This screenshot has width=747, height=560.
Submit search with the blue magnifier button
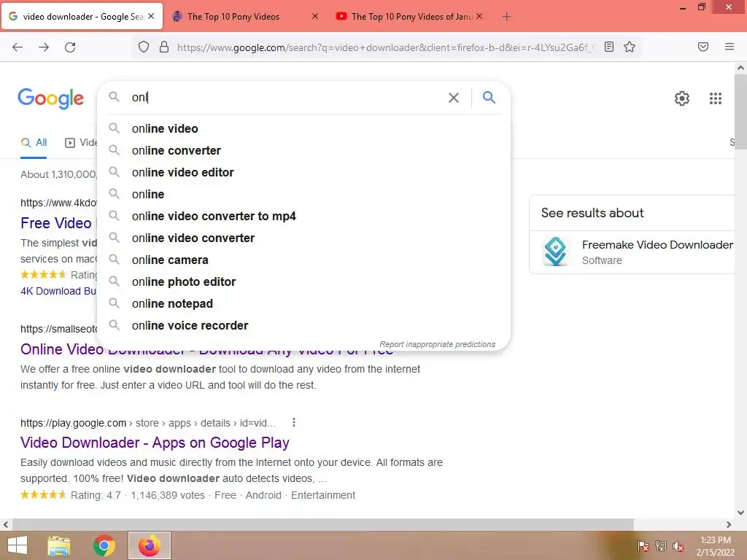tap(489, 98)
